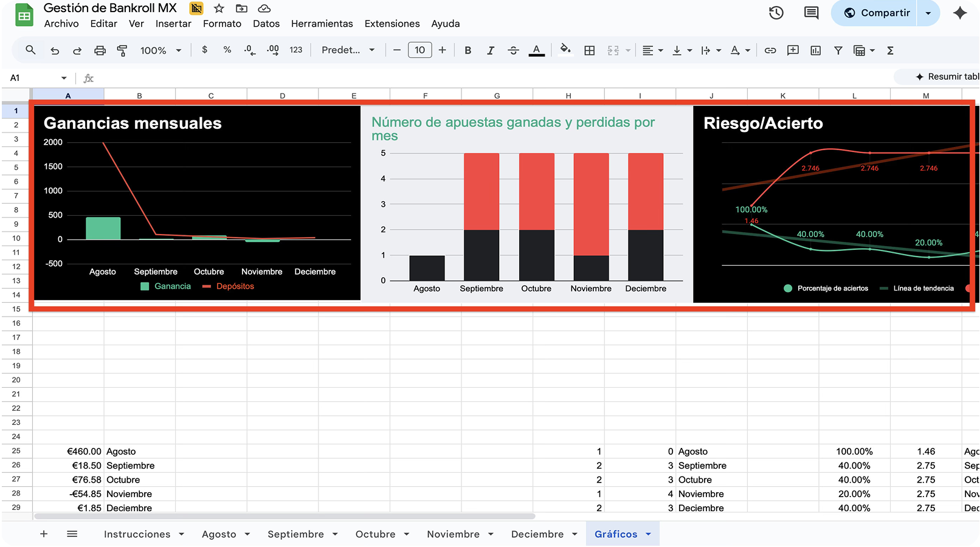The image size is (980, 547).
Task: Add a new sheet with plus button
Action: [x=44, y=534]
